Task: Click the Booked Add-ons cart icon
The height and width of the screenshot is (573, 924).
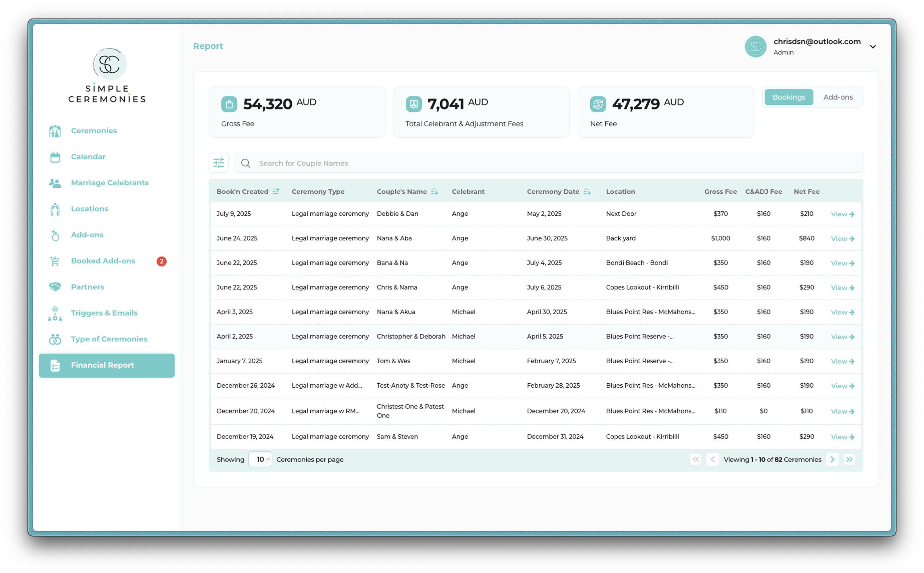Action: pyautogui.click(x=55, y=261)
